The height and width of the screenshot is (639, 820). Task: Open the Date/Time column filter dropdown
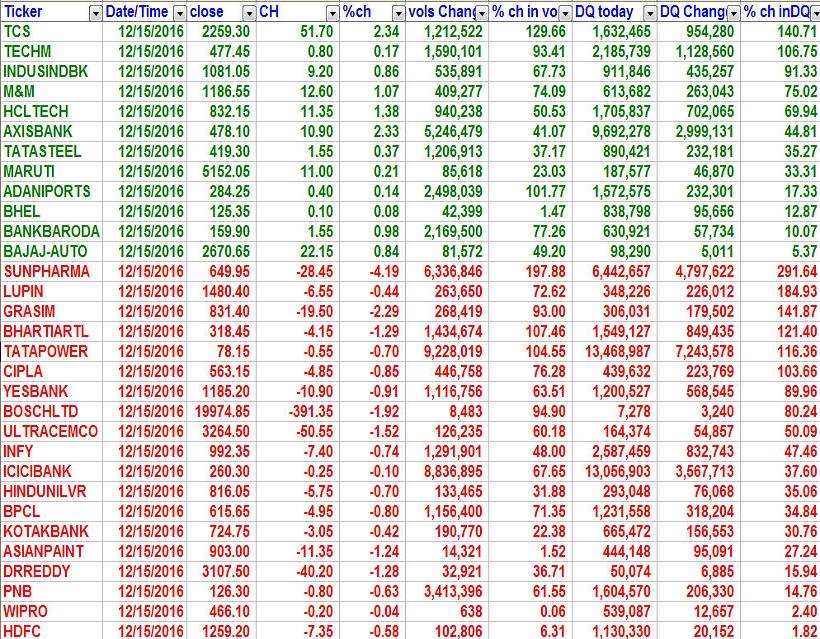pos(179,13)
